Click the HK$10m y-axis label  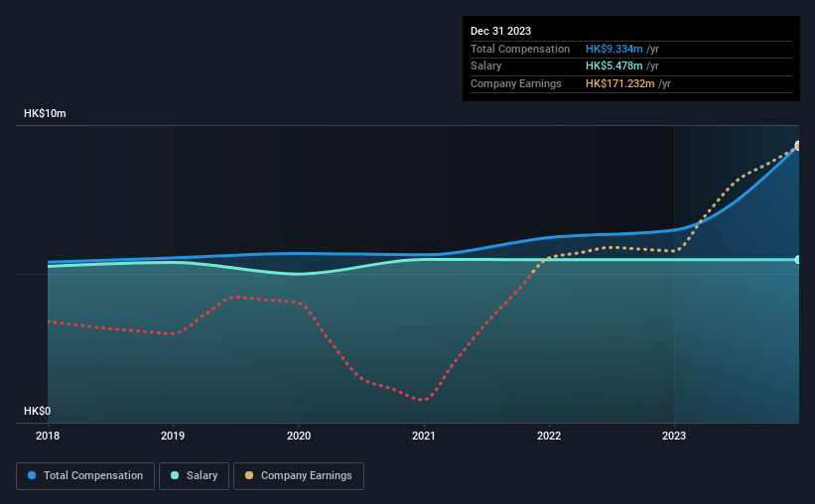pyautogui.click(x=45, y=113)
